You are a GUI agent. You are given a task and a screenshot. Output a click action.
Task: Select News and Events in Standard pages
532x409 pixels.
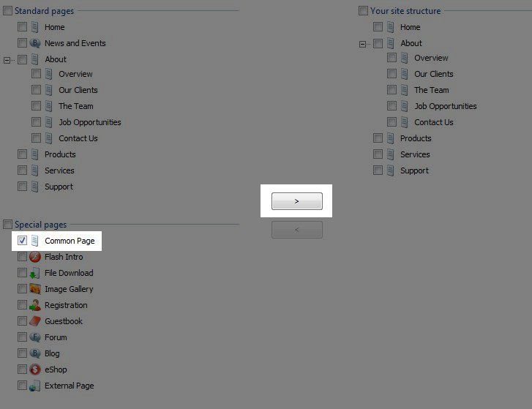[x=75, y=43]
